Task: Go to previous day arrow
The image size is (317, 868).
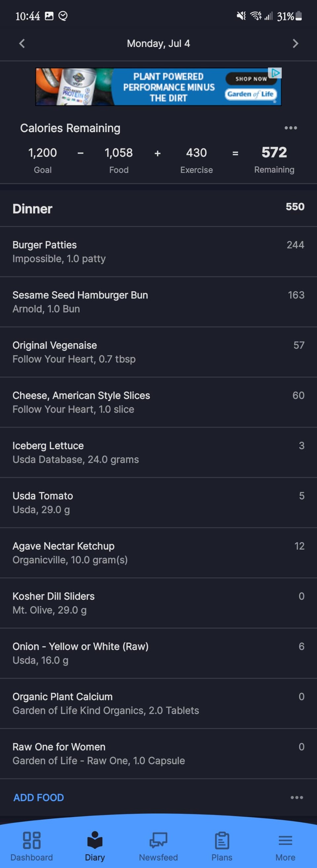Action: pyautogui.click(x=22, y=44)
